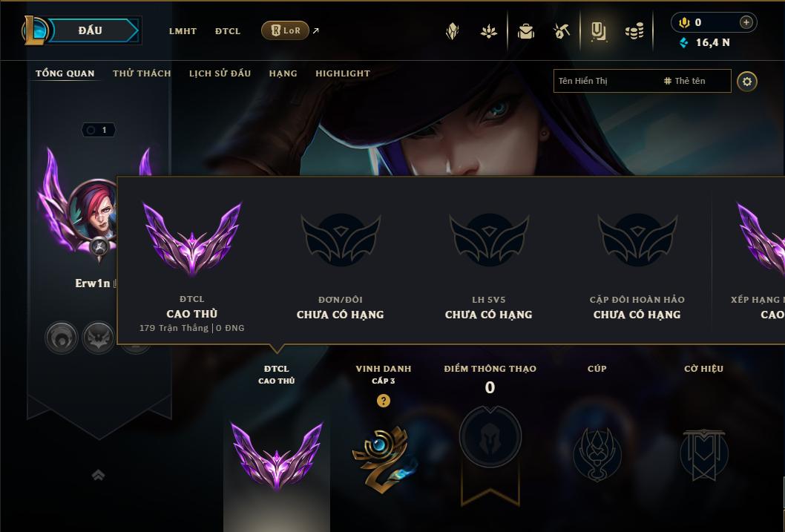Open the Loot backpack icon
The image size is (785, 532).
tap(525, 31)
